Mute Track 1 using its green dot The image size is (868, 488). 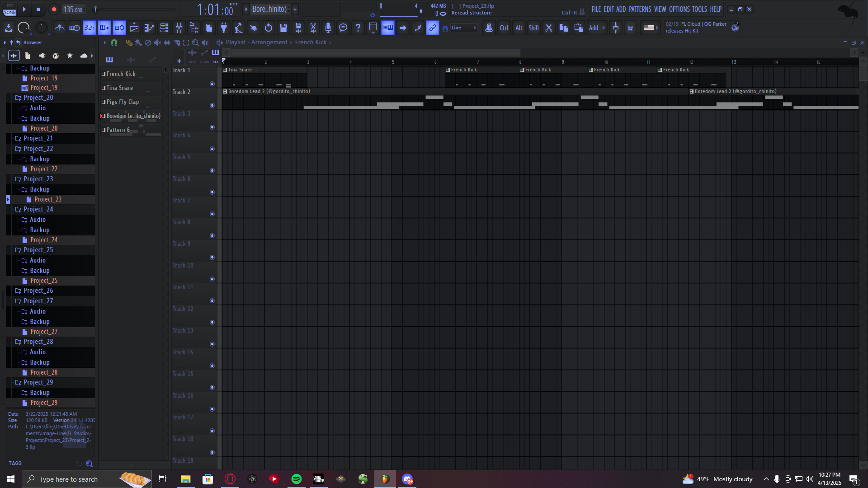click(212, 84)
